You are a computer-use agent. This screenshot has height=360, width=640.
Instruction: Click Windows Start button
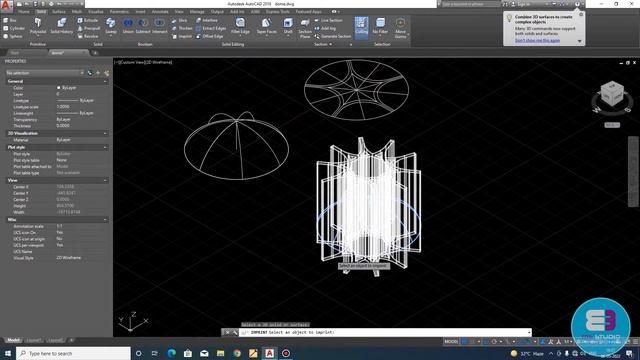coord(7,353)
